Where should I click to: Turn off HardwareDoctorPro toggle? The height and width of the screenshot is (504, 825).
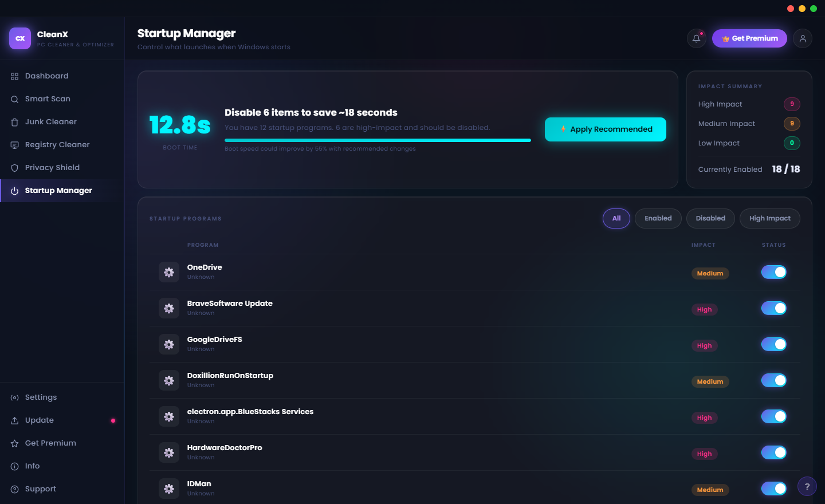coord(774,452)
